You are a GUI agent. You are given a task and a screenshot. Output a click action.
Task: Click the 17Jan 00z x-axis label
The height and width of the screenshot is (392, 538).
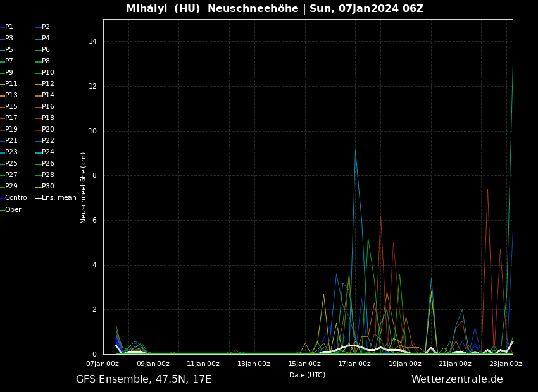click(354, 364)
